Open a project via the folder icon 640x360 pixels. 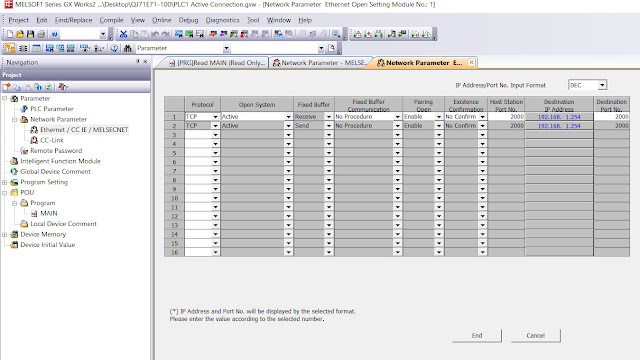click(x=20, y=34)
